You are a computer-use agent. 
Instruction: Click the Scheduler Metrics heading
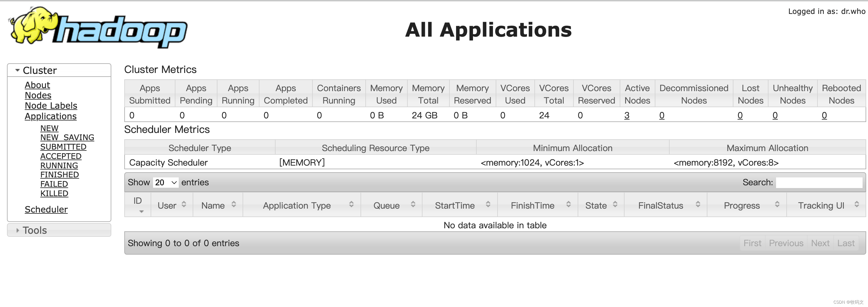tap(167, 130)
